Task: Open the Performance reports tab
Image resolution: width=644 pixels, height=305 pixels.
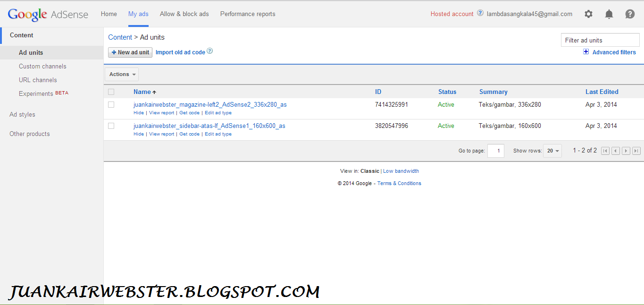Action: pos(248,14)
